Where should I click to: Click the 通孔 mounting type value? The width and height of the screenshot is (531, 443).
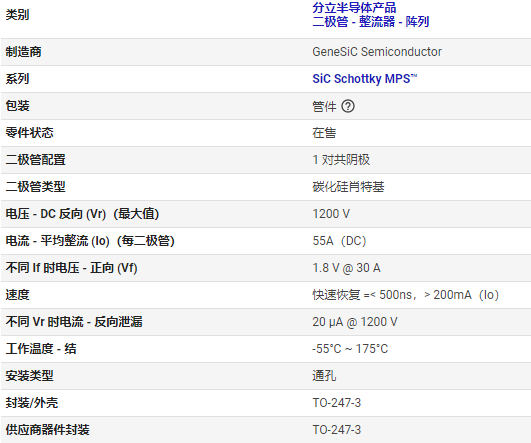click(324, 376)
